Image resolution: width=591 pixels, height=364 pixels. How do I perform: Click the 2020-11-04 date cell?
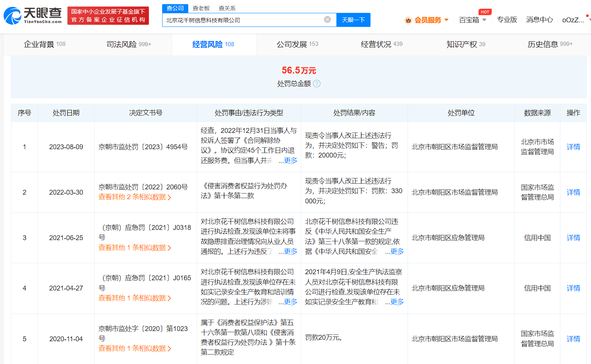pyautogui.click(x=66, y=339)
